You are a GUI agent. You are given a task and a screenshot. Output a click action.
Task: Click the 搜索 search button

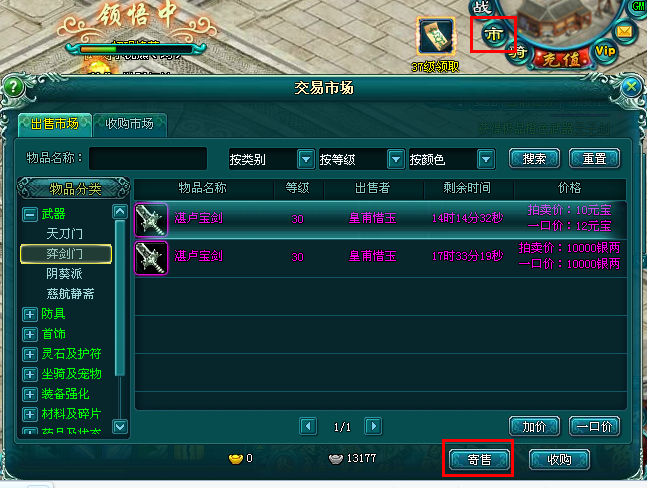pyautogui.click(x=534, y=158)
